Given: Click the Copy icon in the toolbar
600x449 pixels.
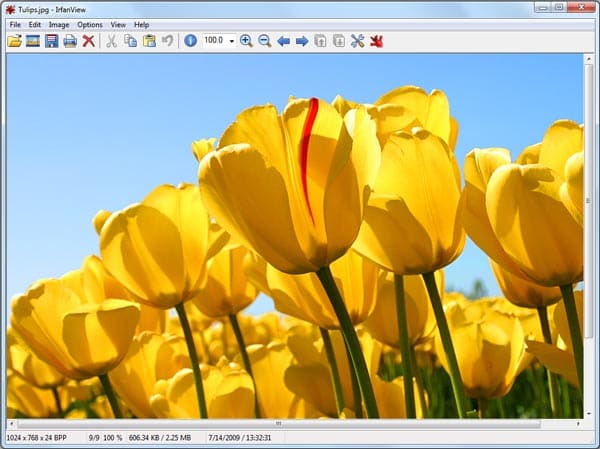Looking at the screenshot, I should point(131,41).
